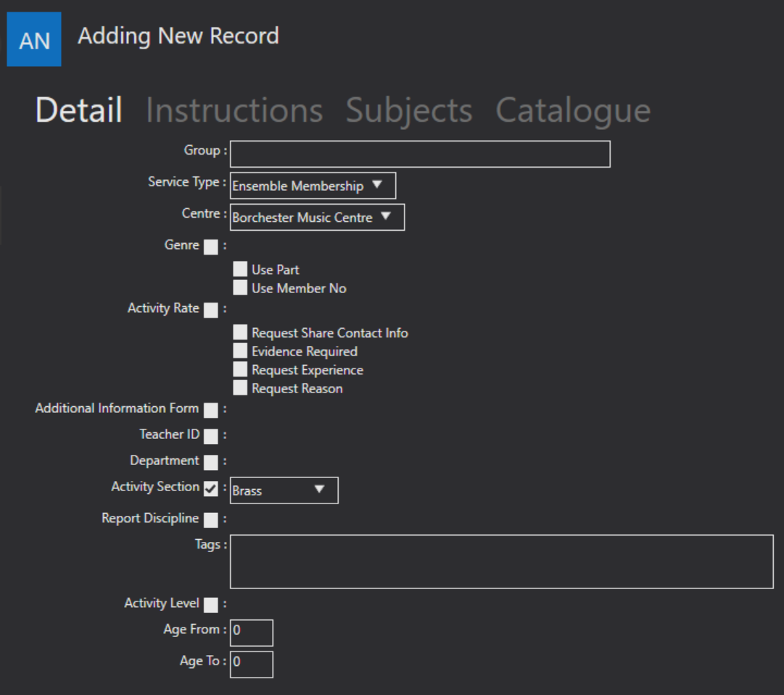
Task: Expand the Centre dropdown list
Action: 317,217
